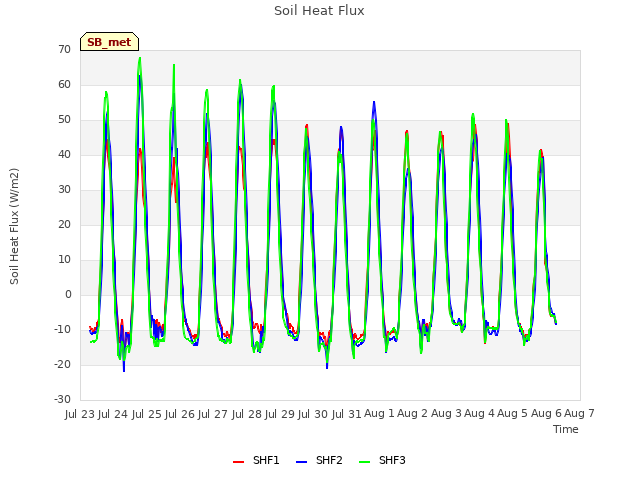Click the Aug 7 x-axis tick label
Screen dimensions: 640x480
579,414
